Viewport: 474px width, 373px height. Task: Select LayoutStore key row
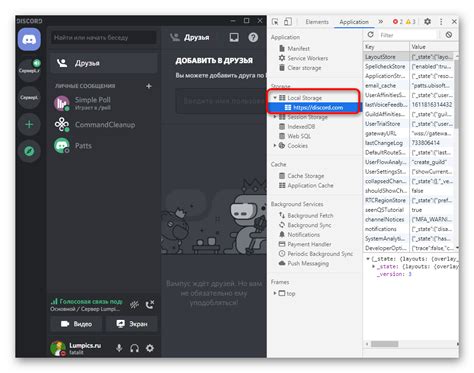(409, 57)
